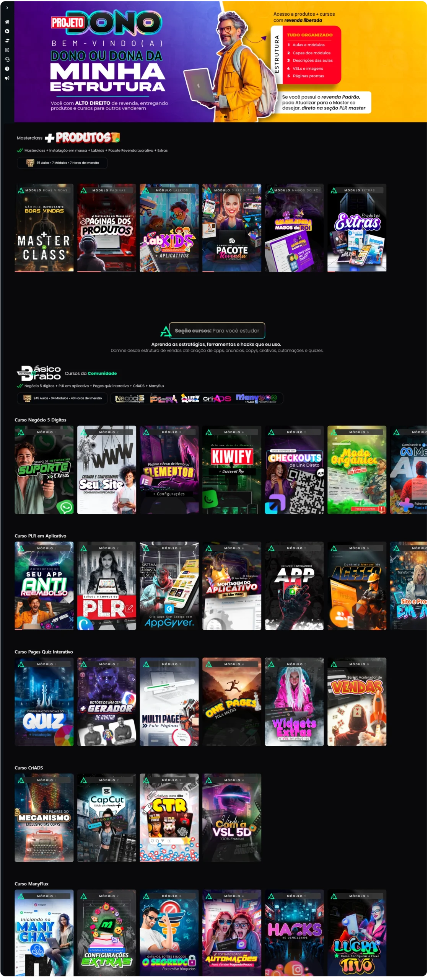Click 'Seção cursos: Para você estudar' button
This screenshot has width=428, height=980.
(x=217, y=331)
